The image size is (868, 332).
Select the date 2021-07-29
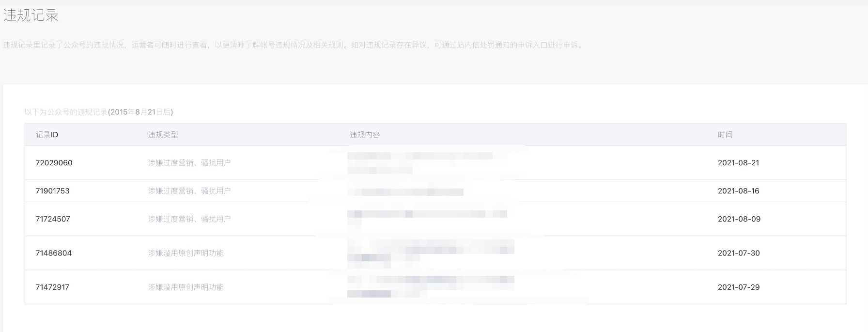[739, 287]
